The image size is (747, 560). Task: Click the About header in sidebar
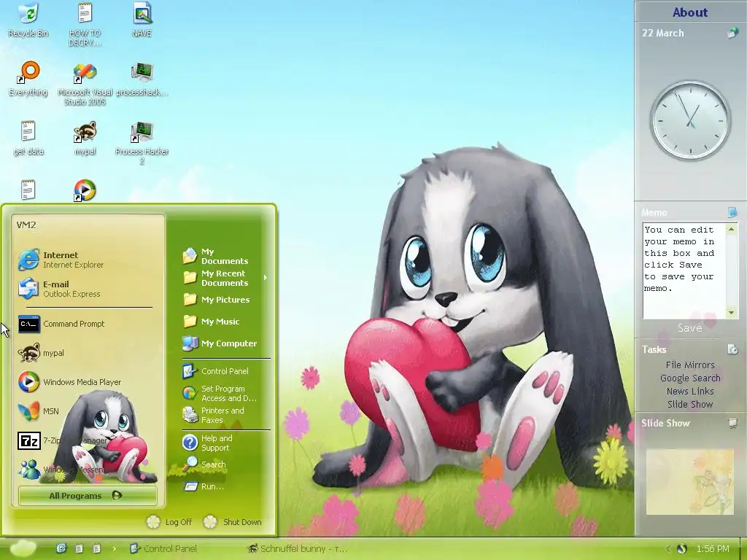[690, 12]
